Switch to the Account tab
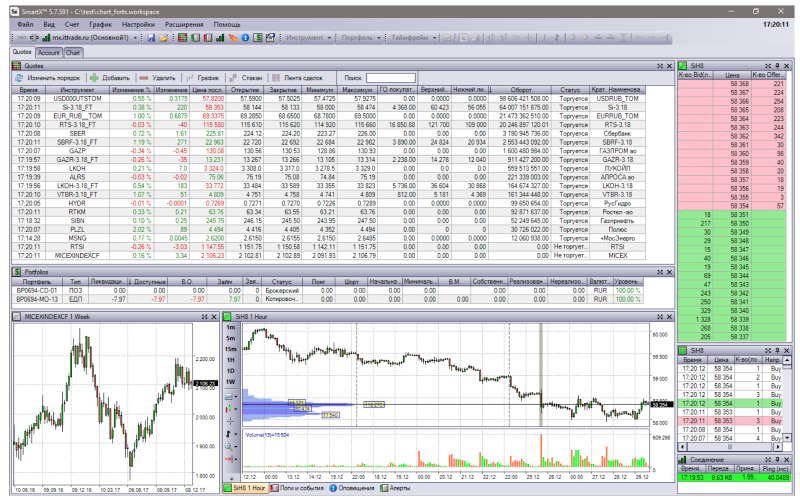This screenshot has width=800, height=500. (48, 53)
